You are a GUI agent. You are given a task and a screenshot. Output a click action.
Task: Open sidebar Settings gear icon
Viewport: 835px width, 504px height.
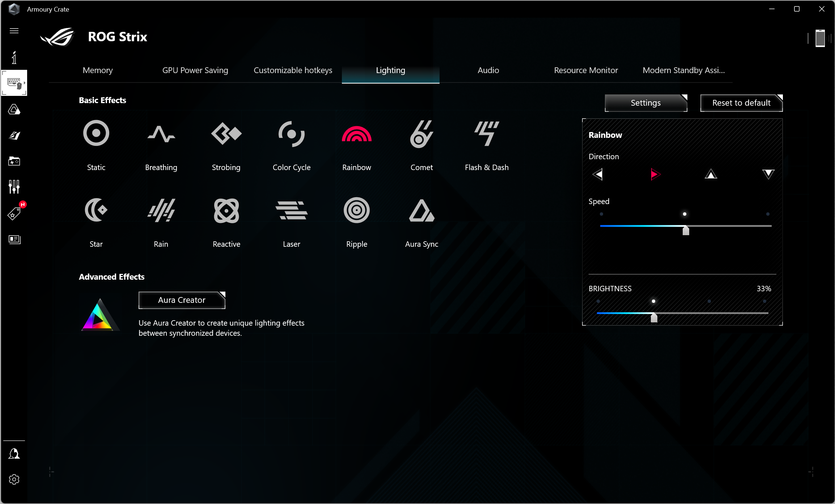tap(14, 479)
